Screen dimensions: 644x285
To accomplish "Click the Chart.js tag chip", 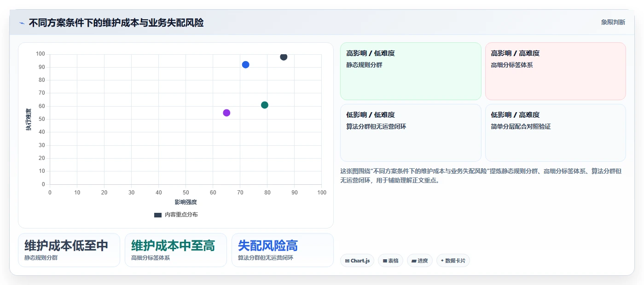I will pos(357,261).
